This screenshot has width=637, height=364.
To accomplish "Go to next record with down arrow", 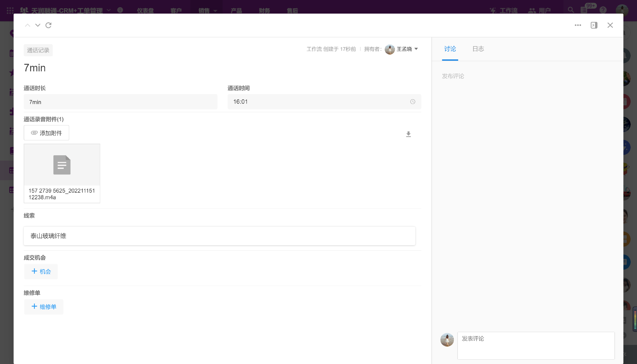I will tap(38, 25).
